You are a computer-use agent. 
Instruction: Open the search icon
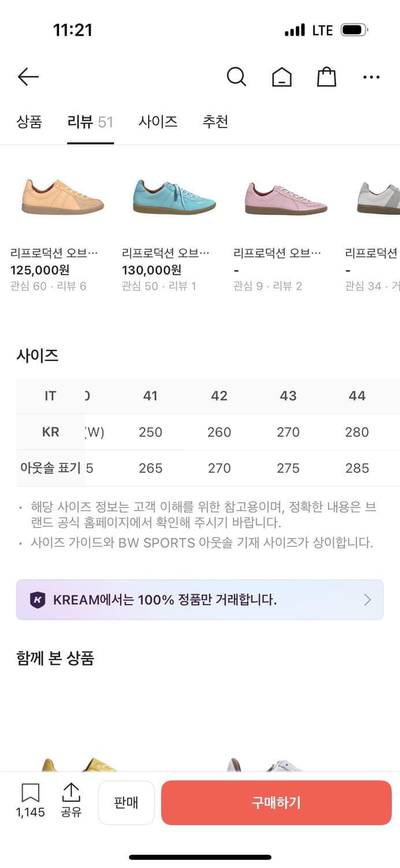[236, 76]
